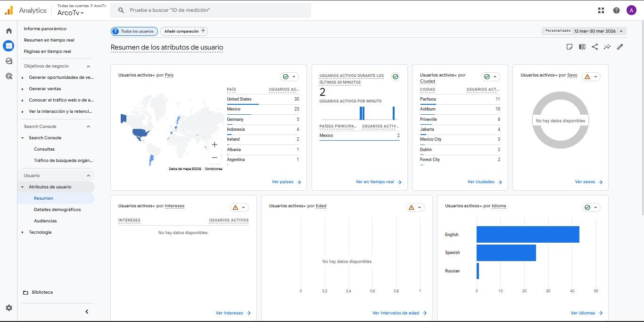The image size is (644, 322).
Task: Edit report with the pencil icon
Action: pos(620,47)
